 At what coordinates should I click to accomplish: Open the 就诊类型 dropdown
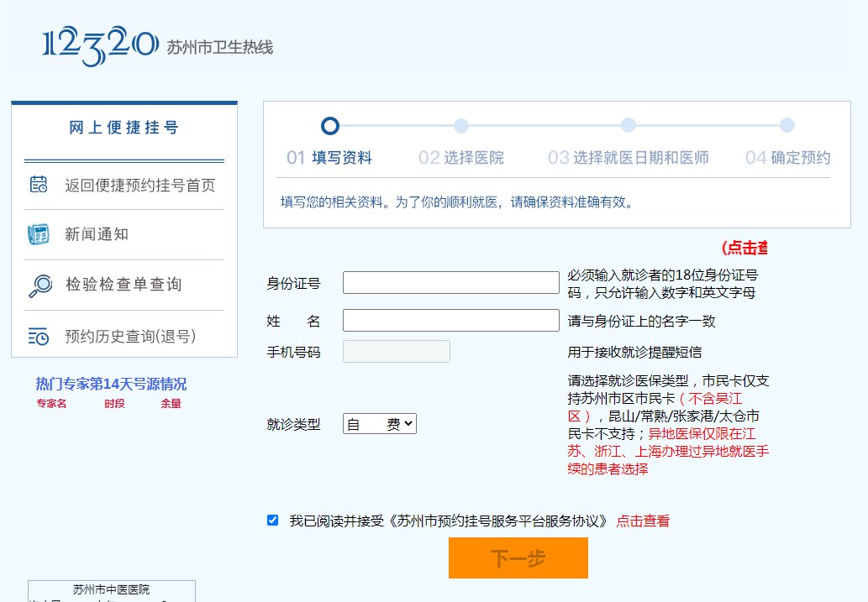(x=380, y=424)
